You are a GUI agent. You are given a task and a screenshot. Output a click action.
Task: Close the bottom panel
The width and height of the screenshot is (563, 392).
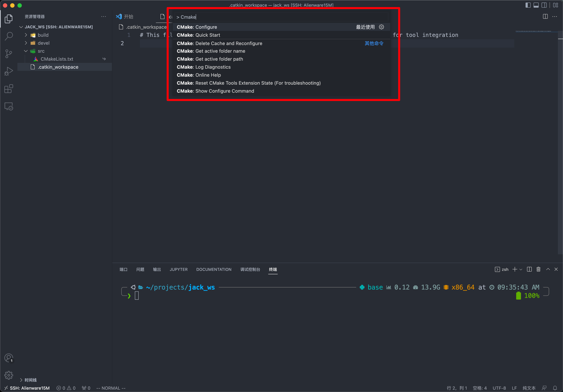(556, 269)
